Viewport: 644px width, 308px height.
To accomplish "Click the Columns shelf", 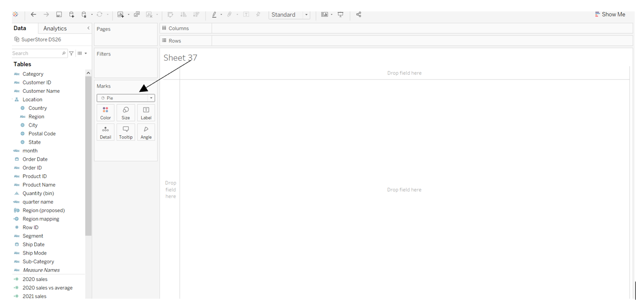I will 396,28.
